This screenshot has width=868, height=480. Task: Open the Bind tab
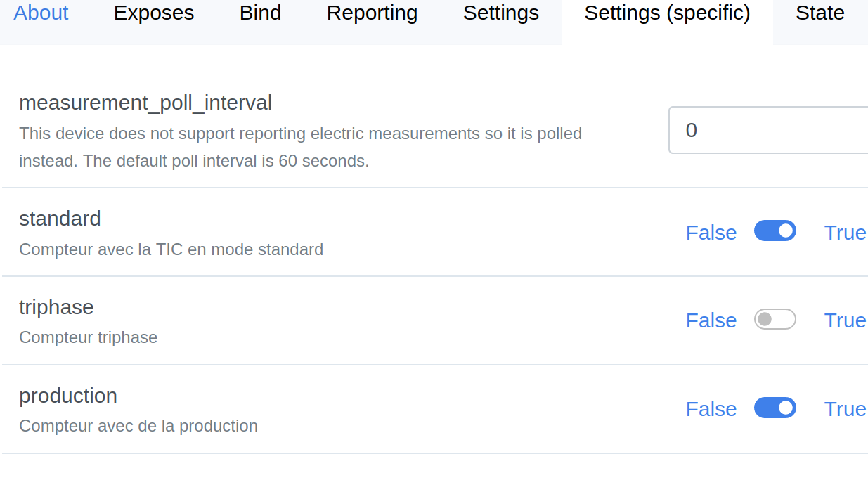(260, 13)
